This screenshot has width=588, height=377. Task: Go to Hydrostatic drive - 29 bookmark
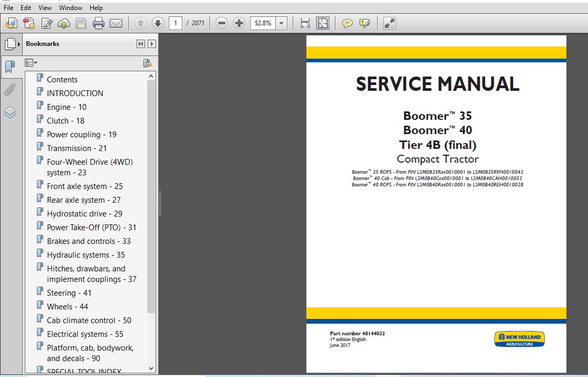point(85,214)
